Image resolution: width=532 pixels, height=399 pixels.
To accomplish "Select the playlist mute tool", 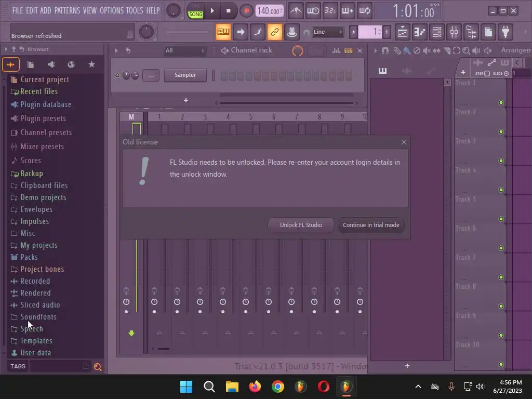I will [427, 50].
